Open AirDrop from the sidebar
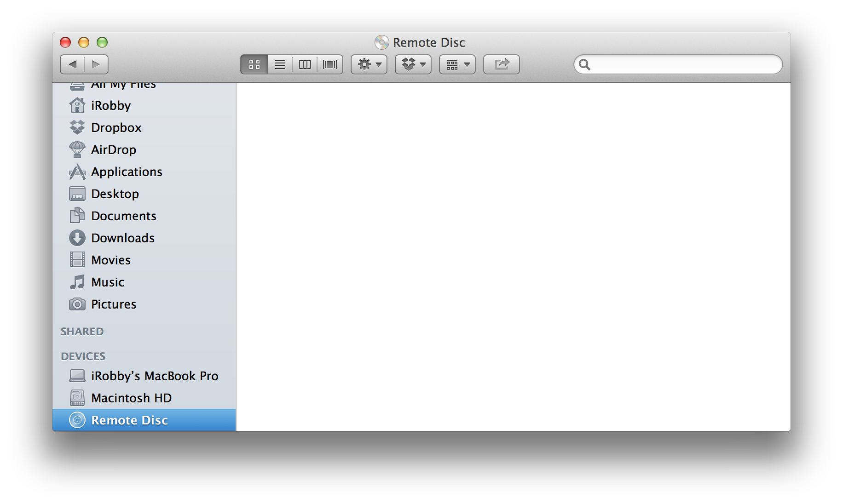The width and height of the screenshot is (843, 504). [144, 150]
